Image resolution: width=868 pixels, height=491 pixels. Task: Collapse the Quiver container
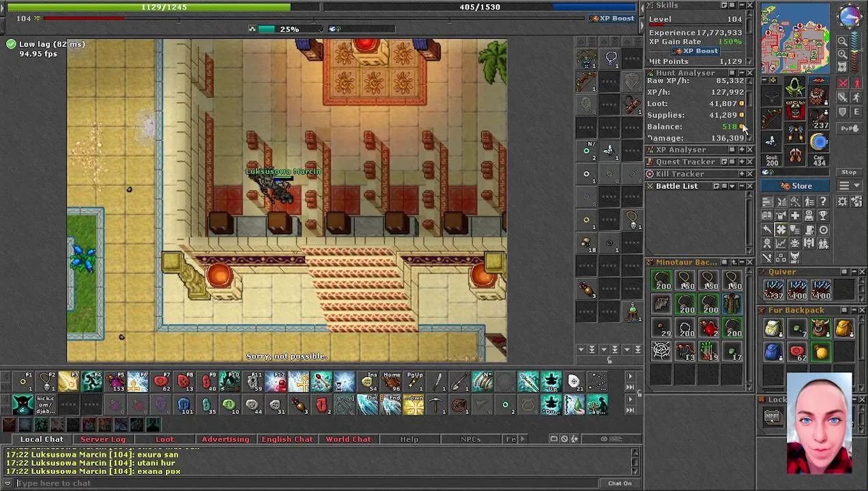[853, 272]
